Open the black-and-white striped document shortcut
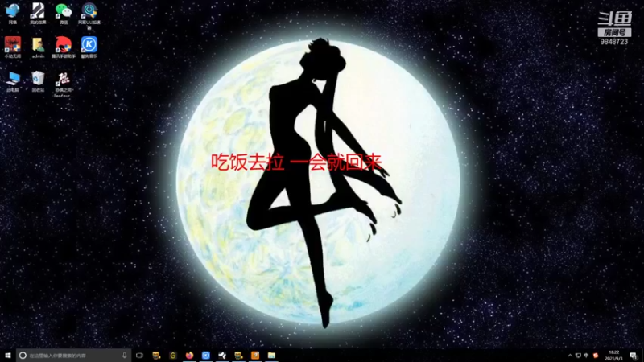This screenshot has height=362, width=644. (38, 13)
